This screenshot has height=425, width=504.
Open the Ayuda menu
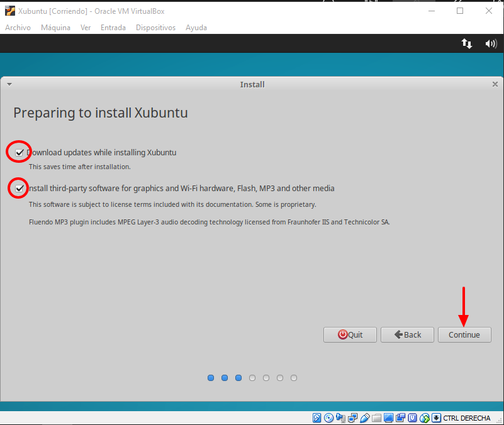point(196,28)
